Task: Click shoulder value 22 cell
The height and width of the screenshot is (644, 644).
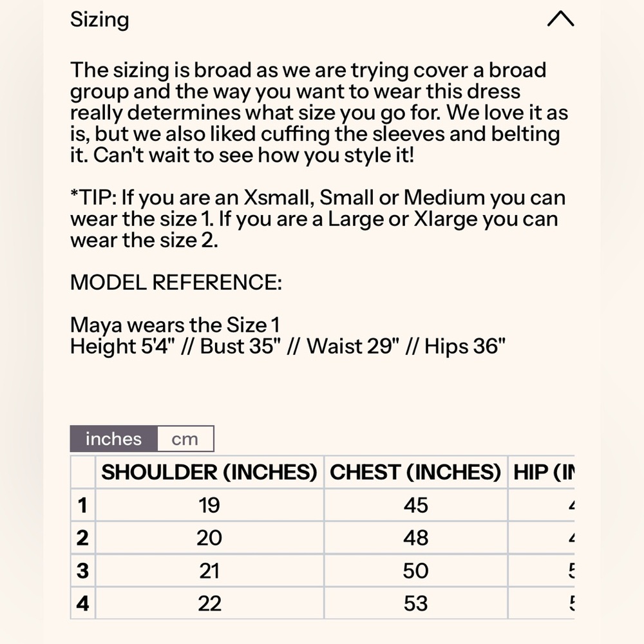Action: [x=209, y=603]
